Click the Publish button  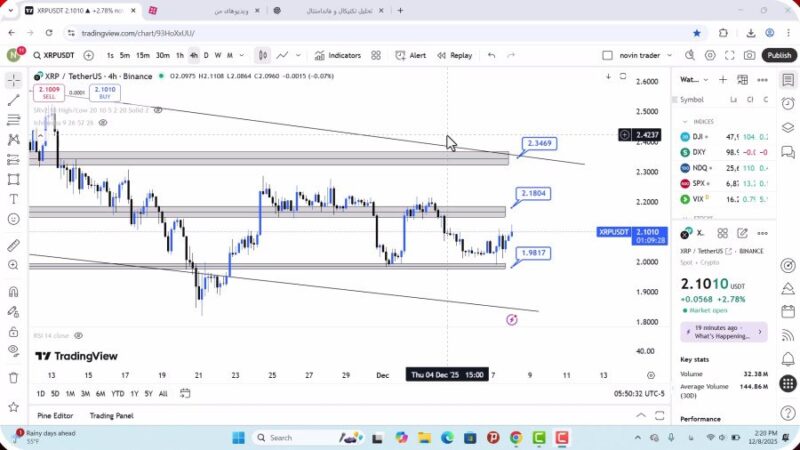click(x=779, y=56)
